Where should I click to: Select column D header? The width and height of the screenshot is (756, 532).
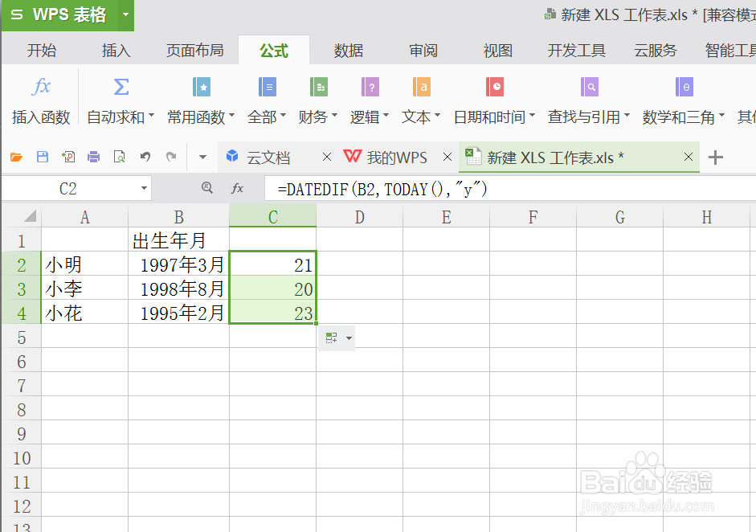pos(360,216)
